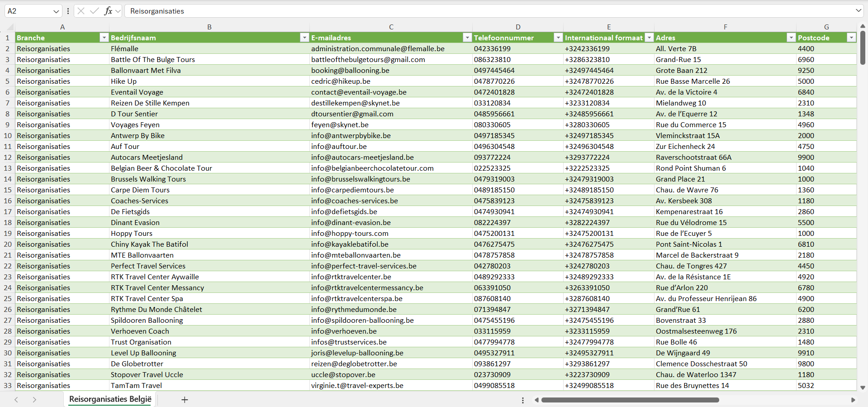Add a new sheet with plus icon
The height and width of the screenshot is (407, 868).
(x=185, y=399)
